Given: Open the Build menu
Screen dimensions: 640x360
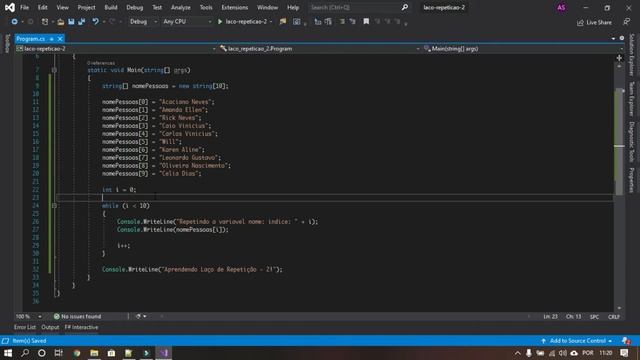Looking at the screenshot, I should (x=111, y=7).
